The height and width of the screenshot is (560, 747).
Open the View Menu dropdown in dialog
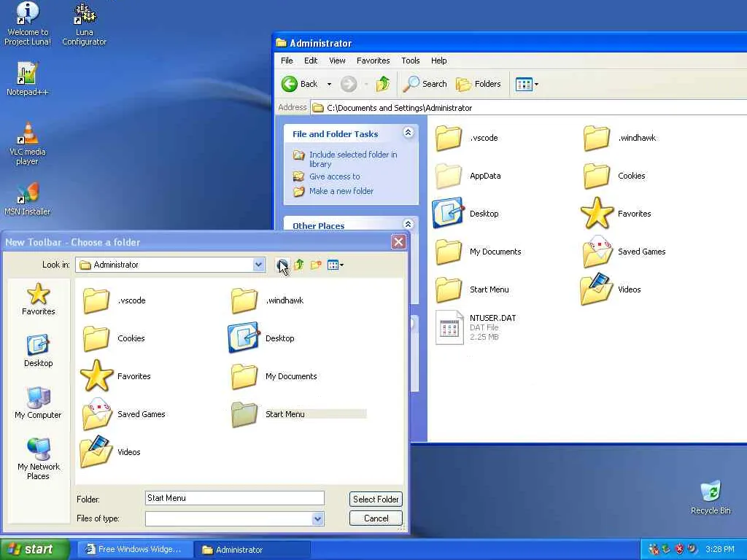coord(336,265)
